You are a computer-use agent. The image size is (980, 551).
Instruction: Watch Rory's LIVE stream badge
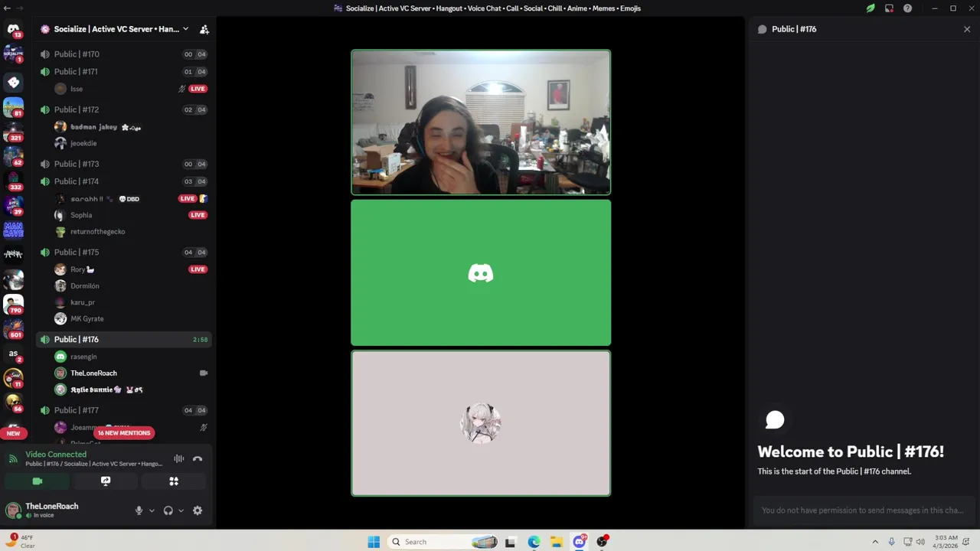[198, 269]
